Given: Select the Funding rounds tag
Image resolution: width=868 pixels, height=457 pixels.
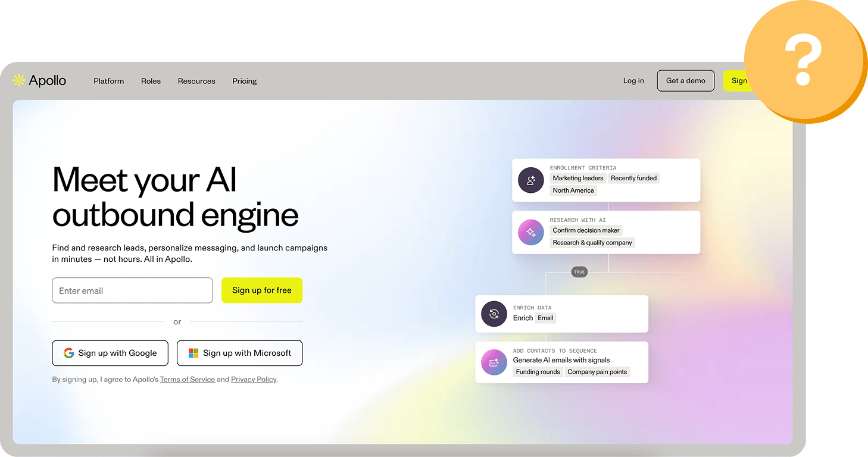Looking at the screenshot, I should click(x=538, y=372).
